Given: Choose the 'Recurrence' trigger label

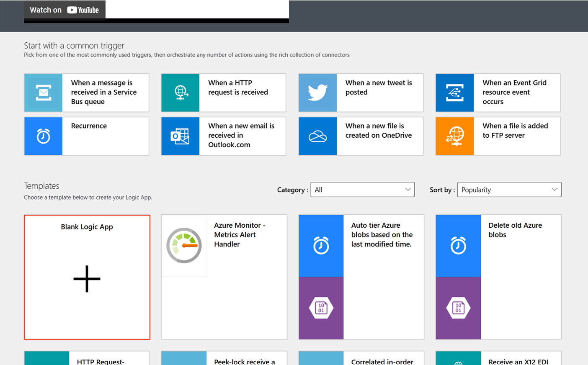Looking at the screenshot, I should point(89,126).
